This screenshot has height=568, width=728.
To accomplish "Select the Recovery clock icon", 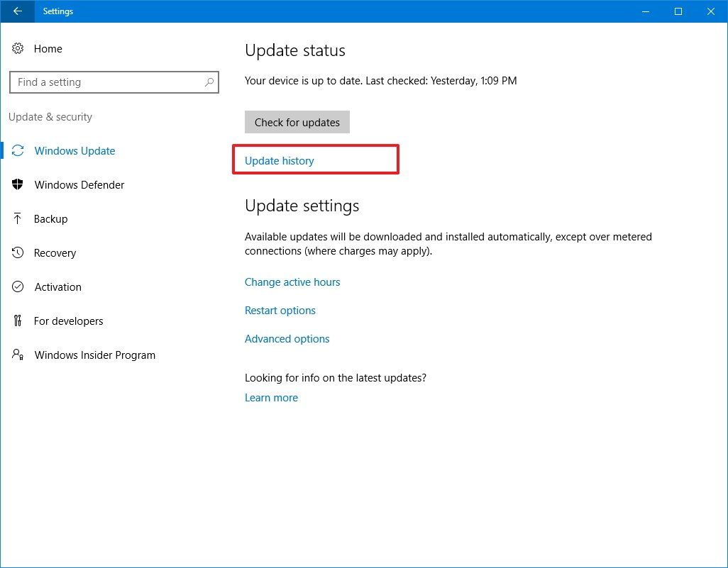I will (18, 252).
